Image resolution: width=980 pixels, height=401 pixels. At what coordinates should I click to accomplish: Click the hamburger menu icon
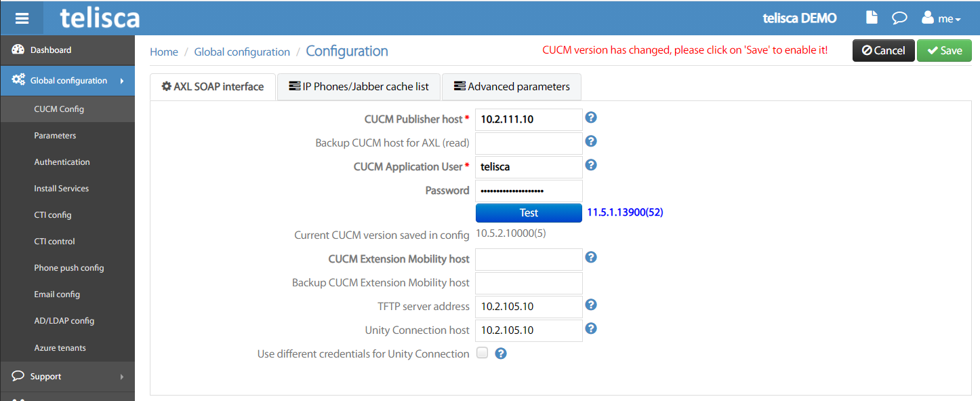pyautogui.click(x=22, y=18)
